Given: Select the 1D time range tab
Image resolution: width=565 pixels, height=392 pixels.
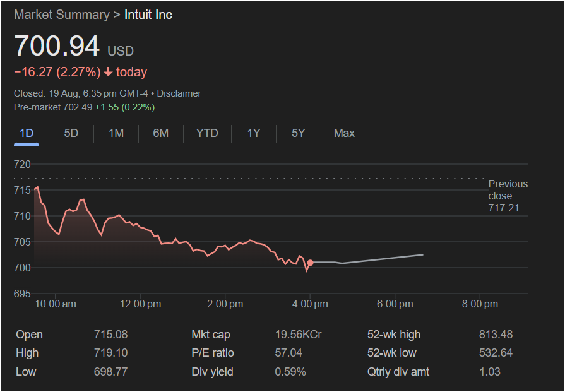Looking at the screenshot, I should pos(27,133).
